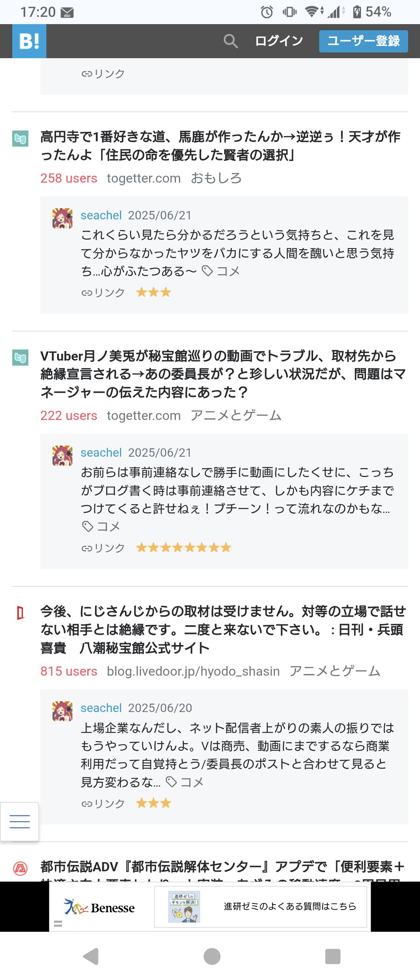Tap the favicon beside the 高円寺 article

pyautogui.click(x=20, y=139)
